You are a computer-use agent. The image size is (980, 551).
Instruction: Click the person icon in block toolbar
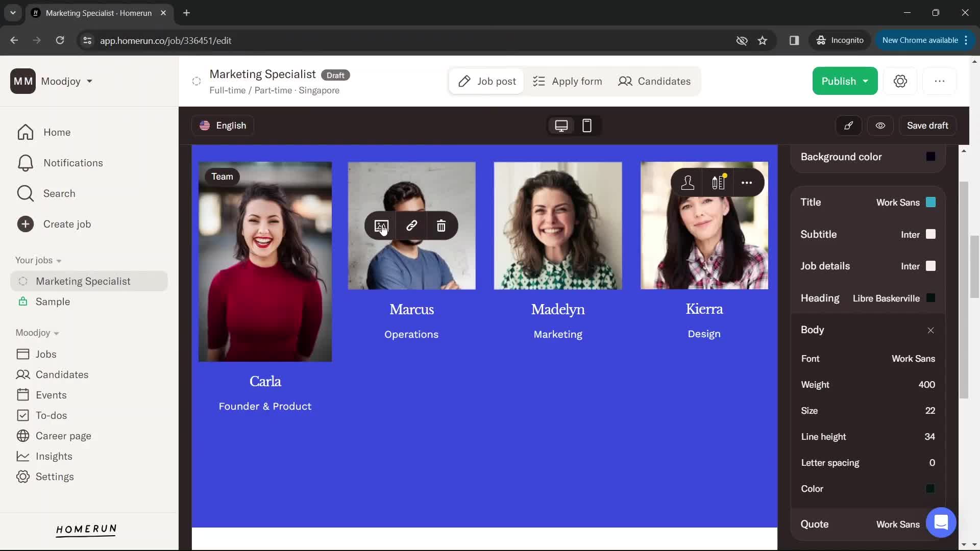(688, 183)
